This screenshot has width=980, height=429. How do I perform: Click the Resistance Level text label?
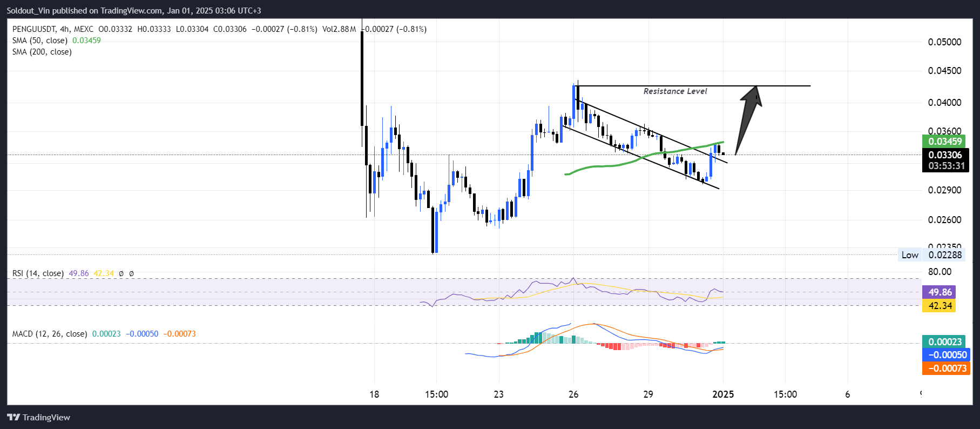pos(675,91)
